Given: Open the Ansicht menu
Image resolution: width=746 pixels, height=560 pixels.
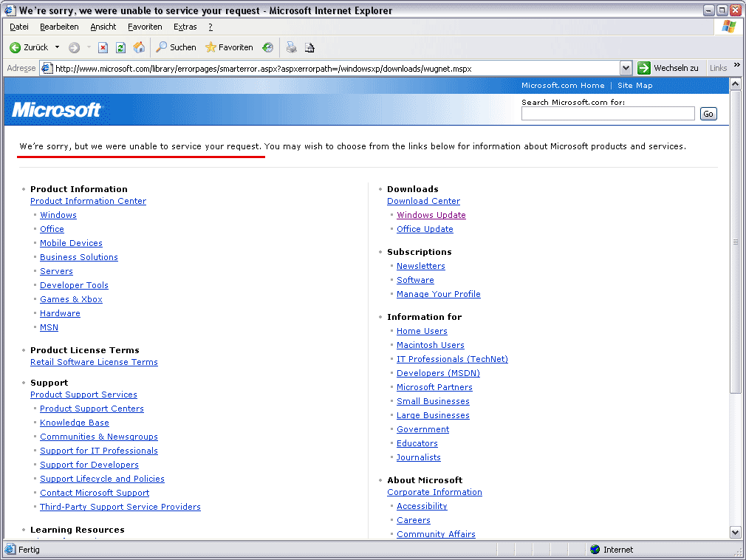Looking at the screenshot, I should [x=103, y=27].
